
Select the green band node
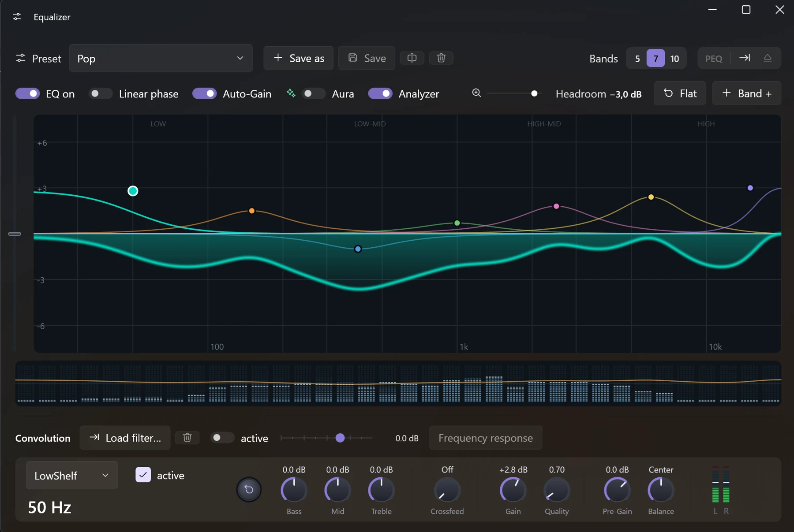click(x=457, y=223)
